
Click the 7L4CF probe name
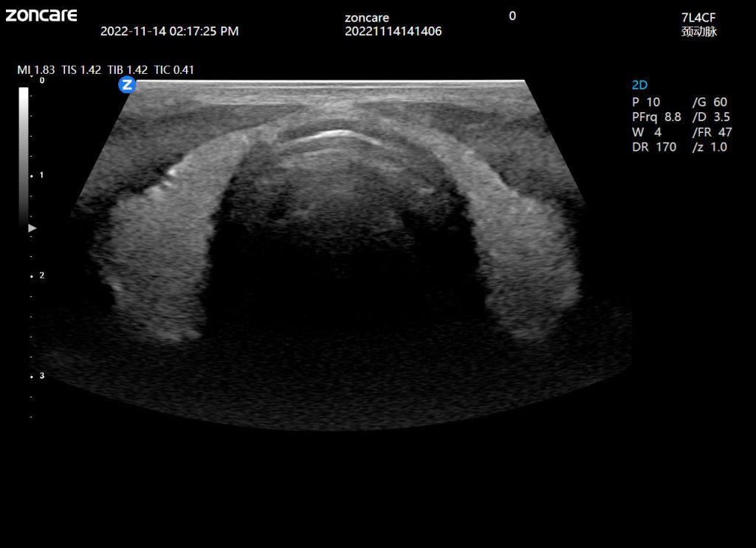pos(698,17)
